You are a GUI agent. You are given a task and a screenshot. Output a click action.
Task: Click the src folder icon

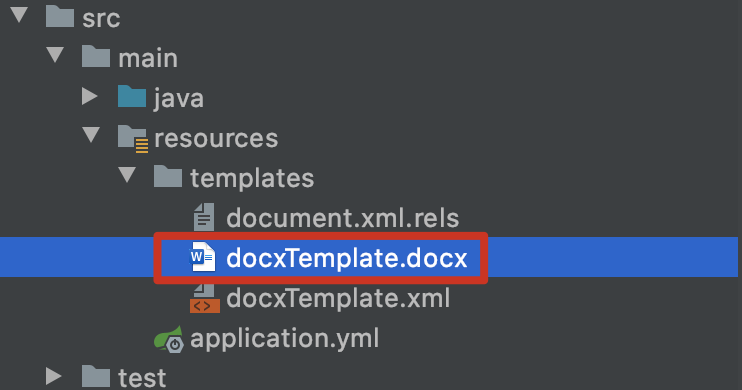point(60,16)
